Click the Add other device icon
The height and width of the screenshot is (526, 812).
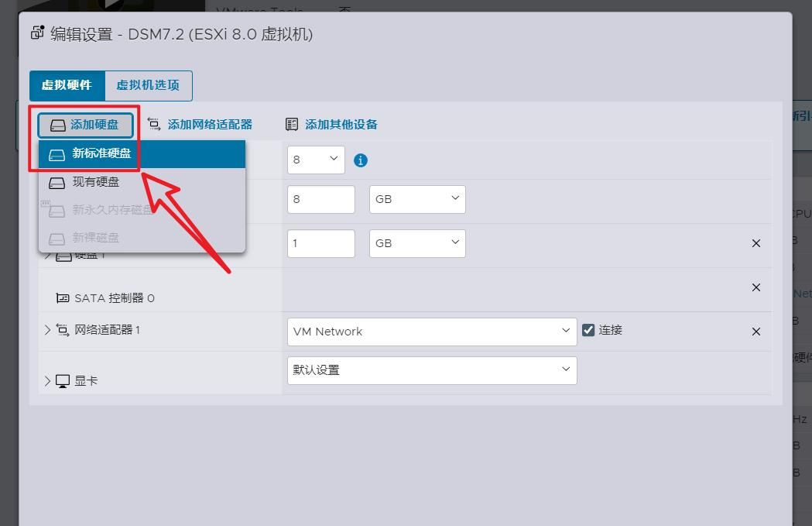(x=292, y=125)
